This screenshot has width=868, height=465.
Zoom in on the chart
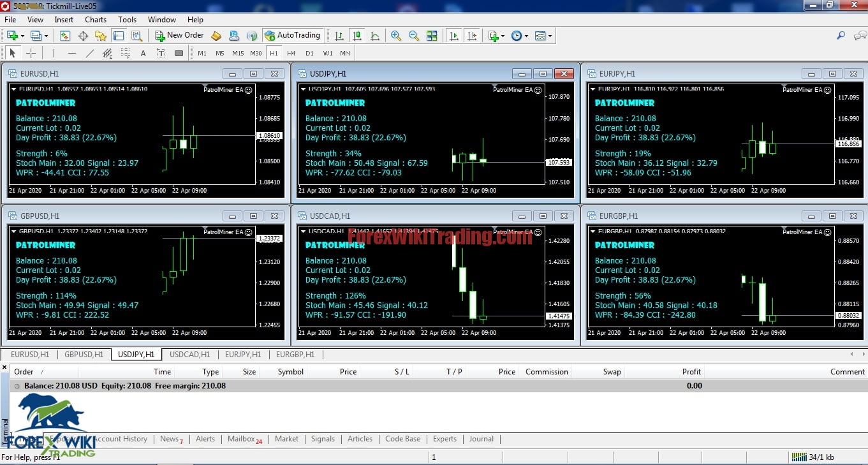(x=396, y=36)
